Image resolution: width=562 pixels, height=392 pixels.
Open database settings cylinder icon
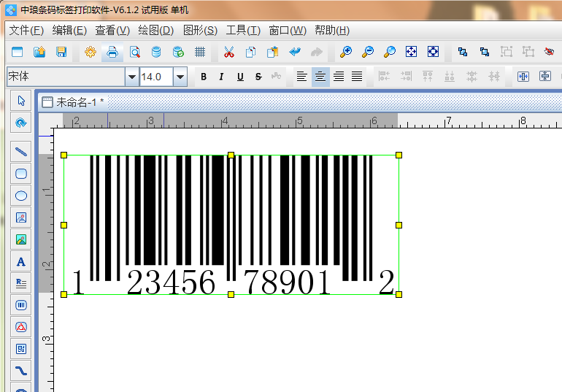coord(156,52)
